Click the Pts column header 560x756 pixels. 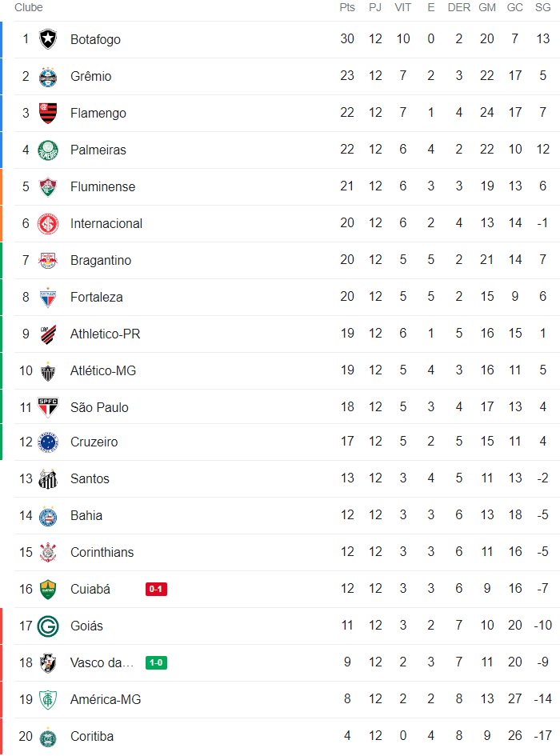pyautogui.click(x=347, y=7)
